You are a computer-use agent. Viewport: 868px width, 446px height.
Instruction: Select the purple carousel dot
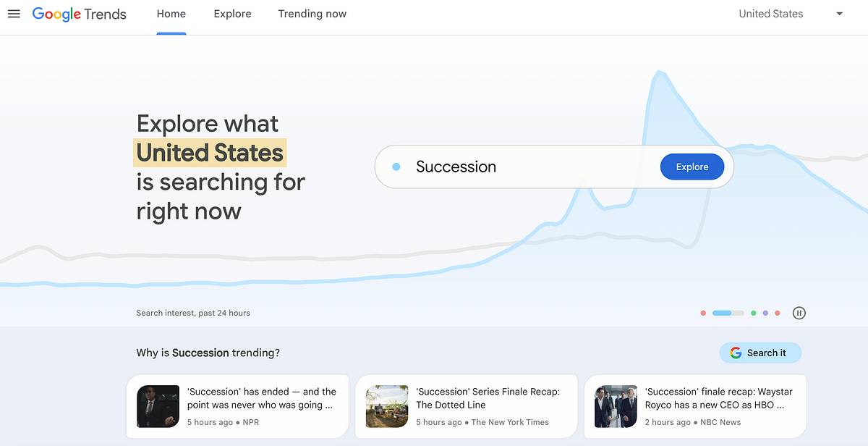765,313
